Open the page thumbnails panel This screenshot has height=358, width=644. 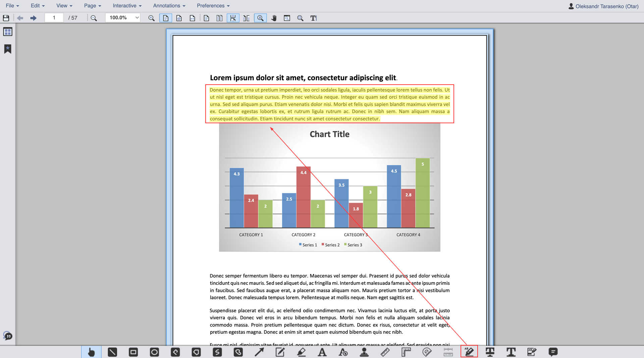click(x=8, y=32)
